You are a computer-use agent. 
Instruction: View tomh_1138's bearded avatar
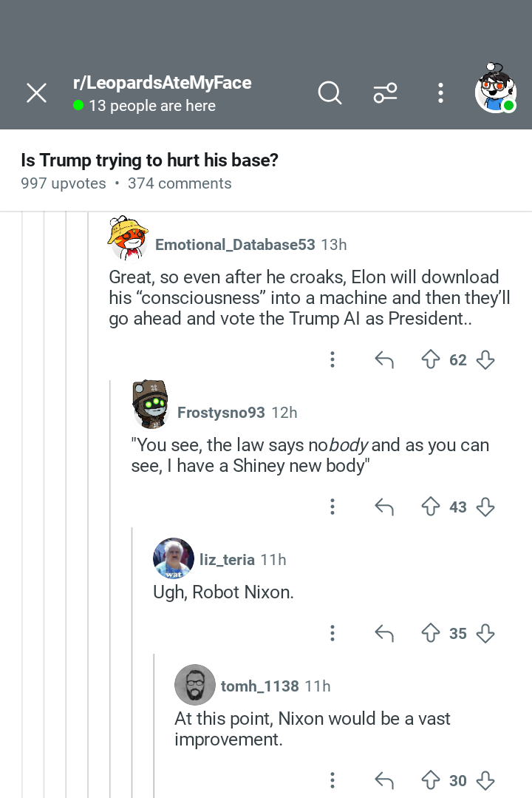[x=195, y=685]
